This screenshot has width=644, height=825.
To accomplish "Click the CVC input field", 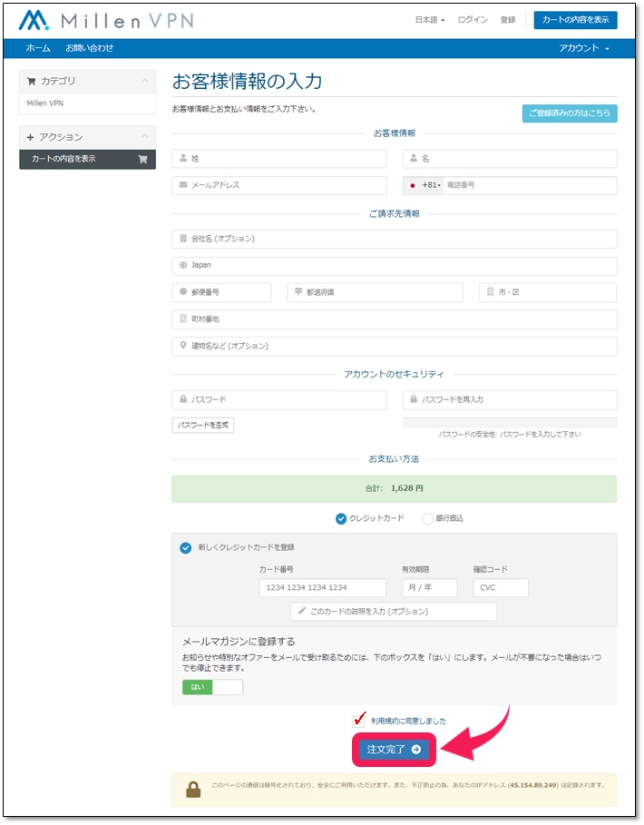I will tap(501, 588).
